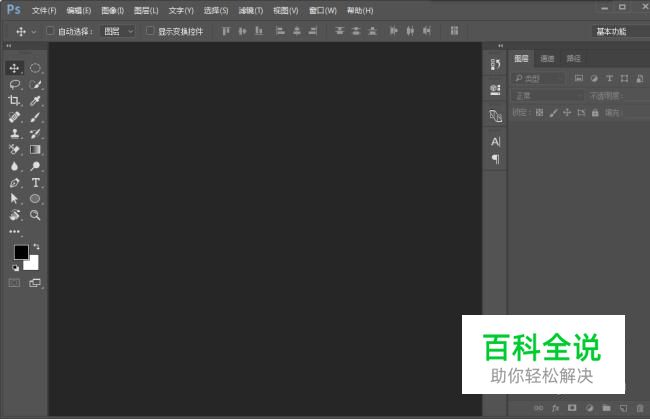The width and height of the screenshot is (650, 419).
Task: Select the Path Selection tool
Action: [14, 199]
